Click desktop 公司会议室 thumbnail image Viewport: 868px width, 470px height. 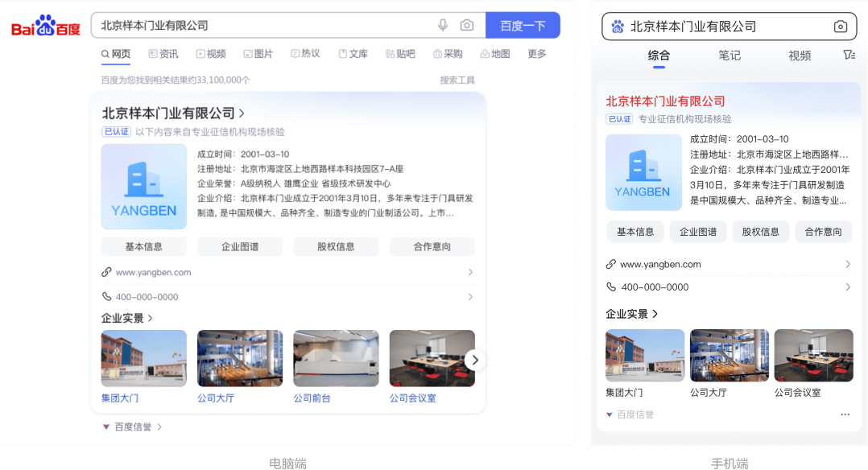pos(432,358)
